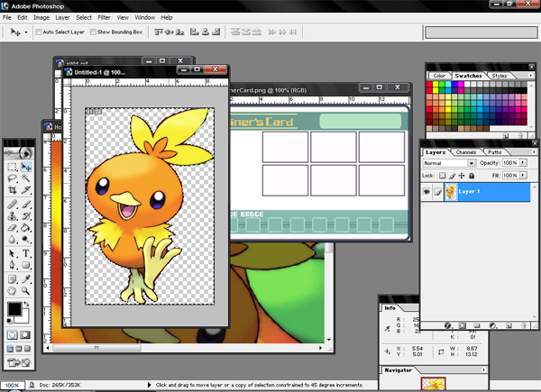
Task: Select the Pen tool
Action: click(x=13, y=265)
